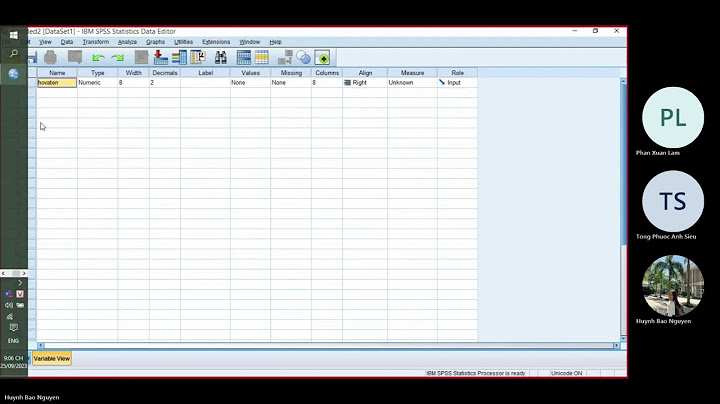The width and height of the screenshot is (720, 404).
Task: Open the Analyze menu
Action: click(x=127, y=42)
